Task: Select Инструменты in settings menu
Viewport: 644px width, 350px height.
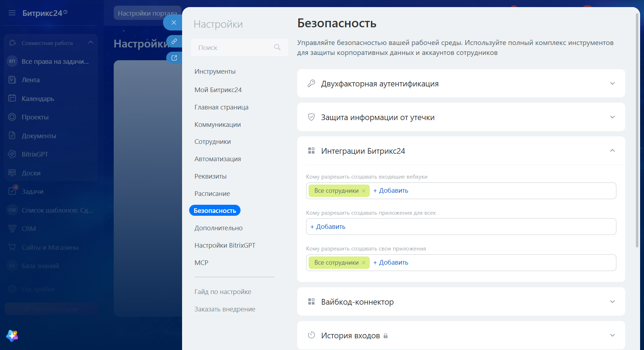Action: tap(215, 72)
